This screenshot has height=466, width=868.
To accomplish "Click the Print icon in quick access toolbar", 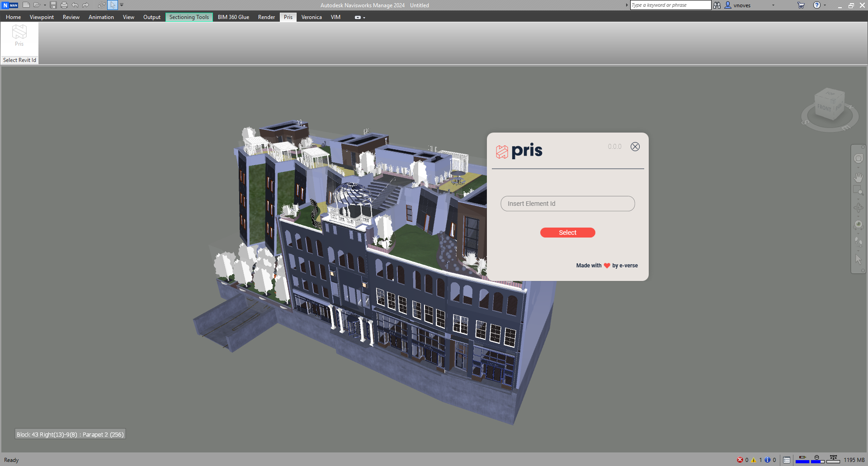I will [64, 5].
